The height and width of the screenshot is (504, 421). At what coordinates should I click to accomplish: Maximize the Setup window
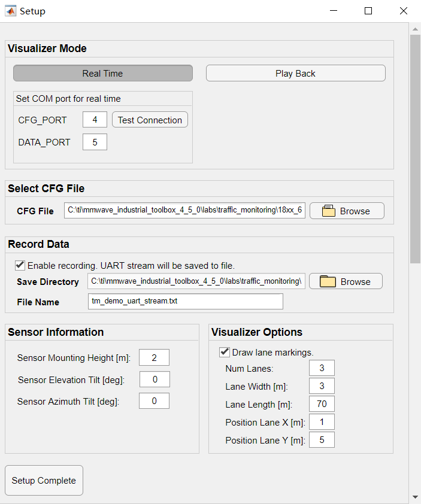pyautogui.click(x=368, y=11)
